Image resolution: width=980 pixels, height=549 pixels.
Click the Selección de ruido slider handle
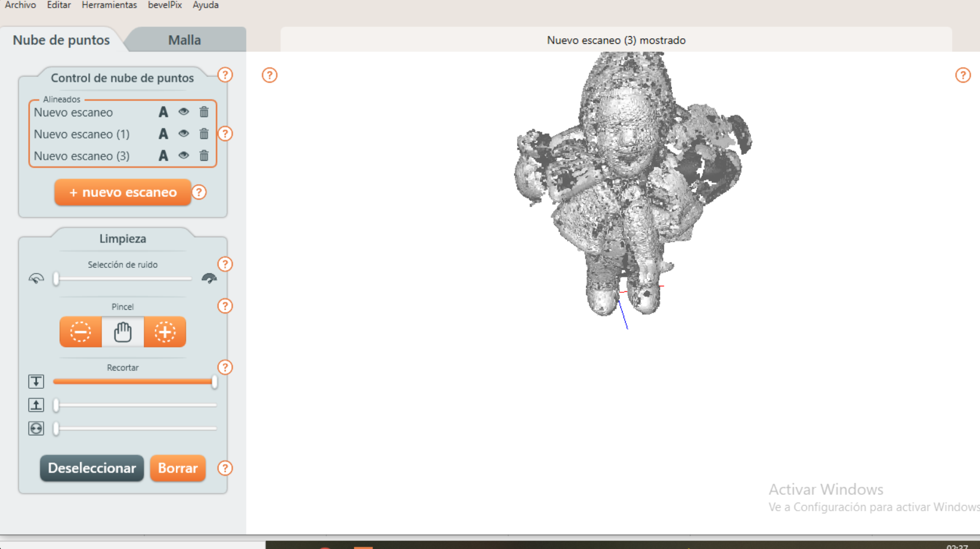(x=56, y=279)
